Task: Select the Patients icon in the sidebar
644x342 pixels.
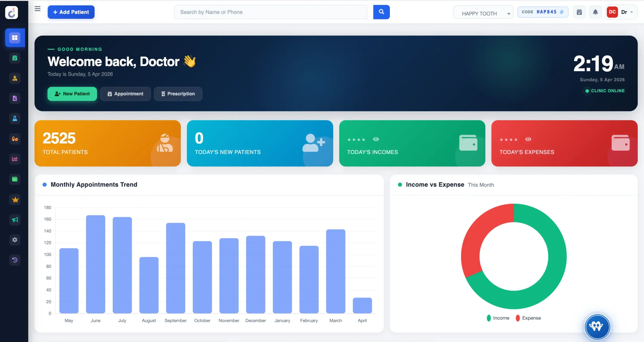Action: tap(15, 78)
